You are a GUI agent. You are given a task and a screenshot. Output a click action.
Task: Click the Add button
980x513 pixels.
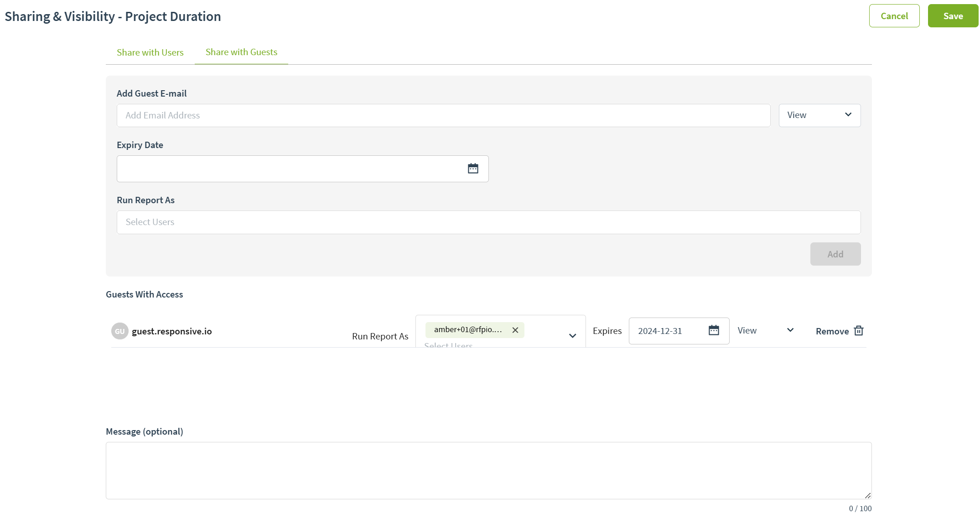click(835, 254)
